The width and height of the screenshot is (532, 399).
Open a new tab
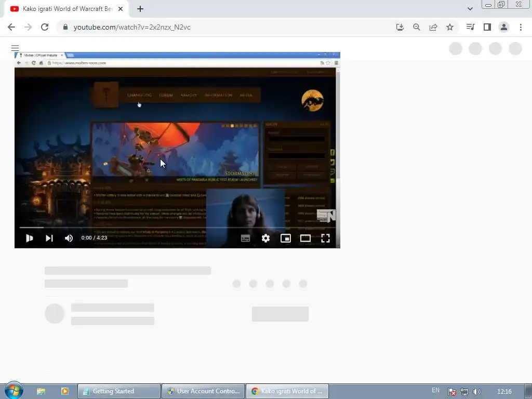click(x=140, y=9)
